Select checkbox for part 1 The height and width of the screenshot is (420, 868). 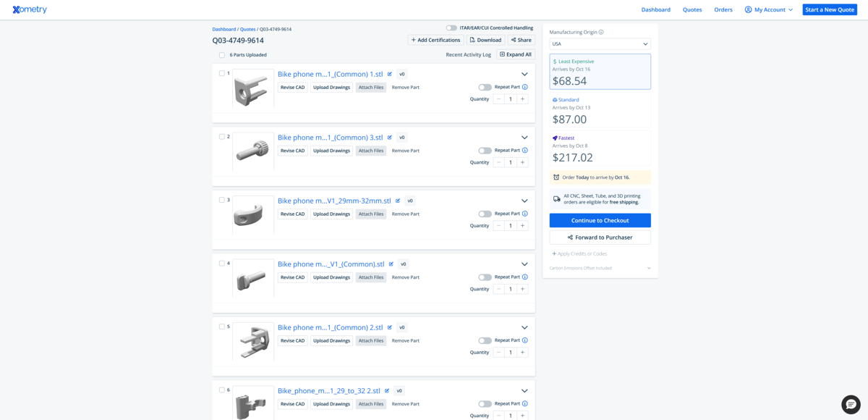[x=222, y=73]
